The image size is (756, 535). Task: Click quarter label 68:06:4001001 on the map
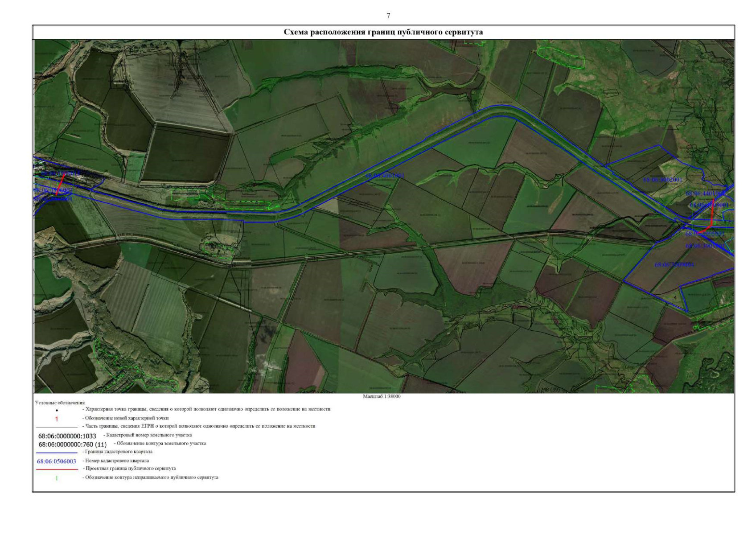point(385,176)
